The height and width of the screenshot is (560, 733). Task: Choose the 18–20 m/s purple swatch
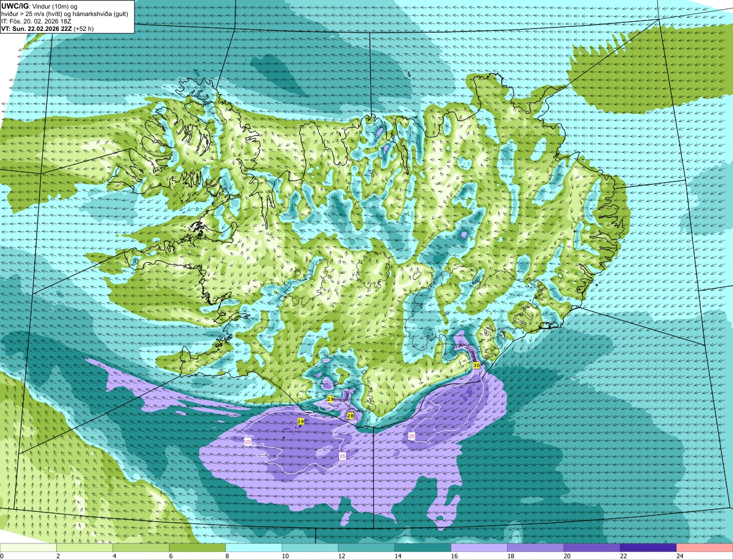tap(536, 547)
